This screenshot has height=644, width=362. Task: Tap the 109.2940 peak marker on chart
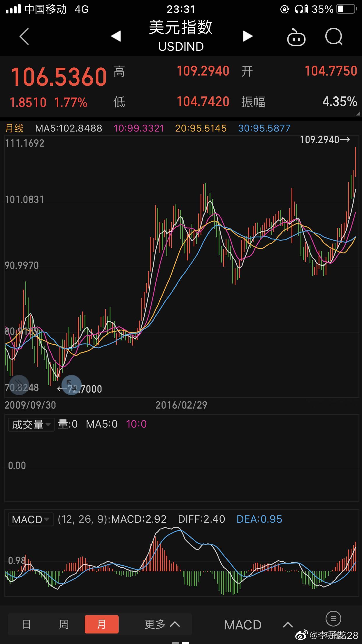click(325, 140)
